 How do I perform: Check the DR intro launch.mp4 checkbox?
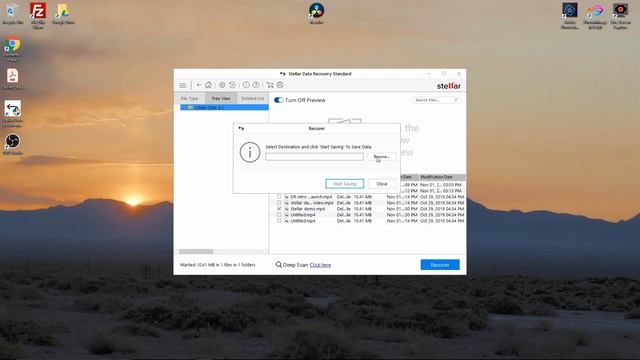point(279,197)
